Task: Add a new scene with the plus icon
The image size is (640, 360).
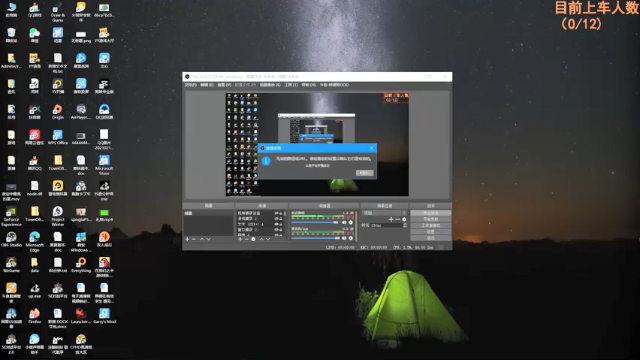Action: coord(187,239)
